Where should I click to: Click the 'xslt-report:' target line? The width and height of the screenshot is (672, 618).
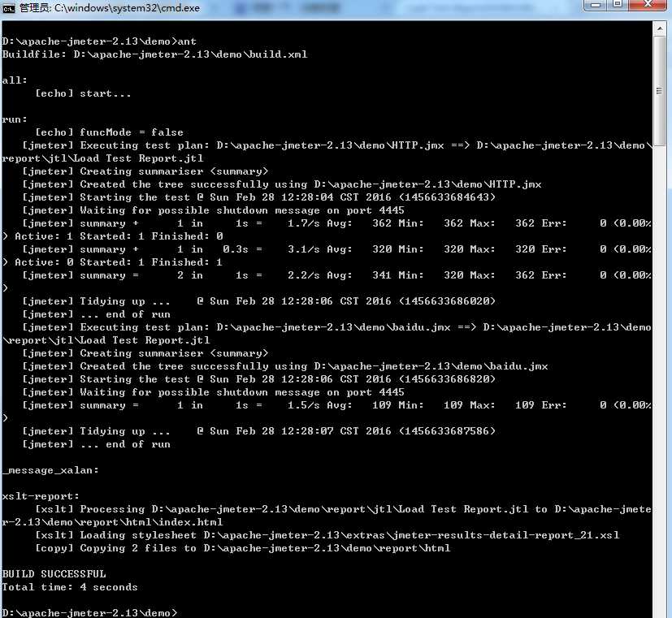41,496
